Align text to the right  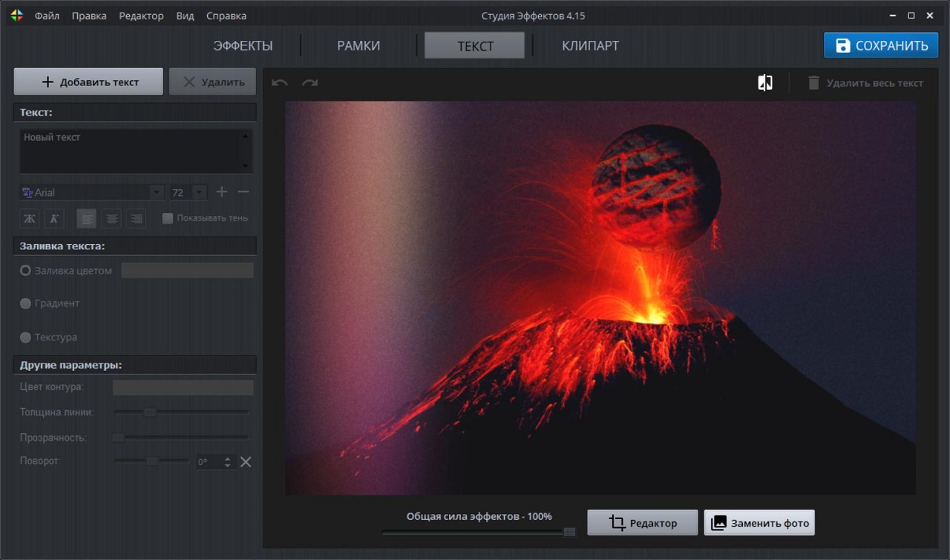tap(135, 218)
